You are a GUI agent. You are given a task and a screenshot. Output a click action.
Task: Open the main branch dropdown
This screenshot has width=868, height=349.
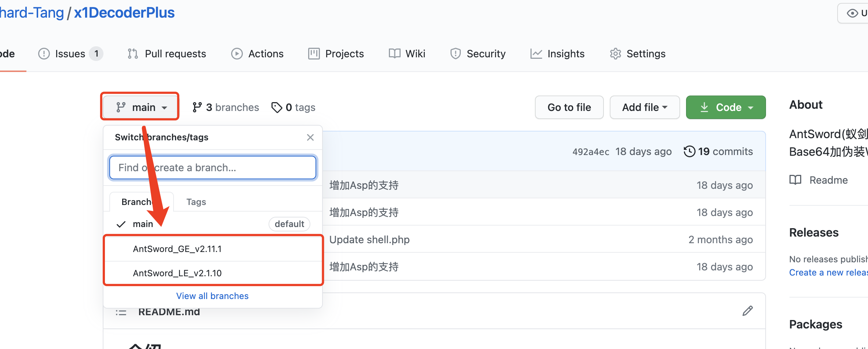140,107
